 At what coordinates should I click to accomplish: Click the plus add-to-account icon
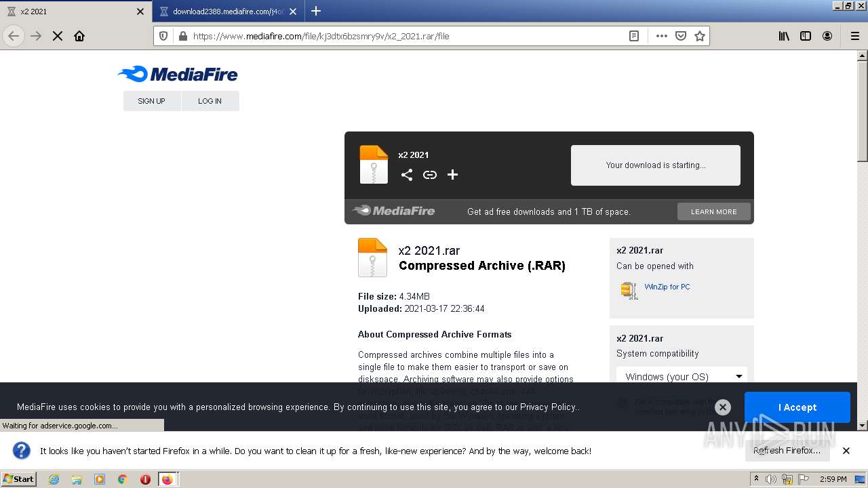click(x=453, y=175)
